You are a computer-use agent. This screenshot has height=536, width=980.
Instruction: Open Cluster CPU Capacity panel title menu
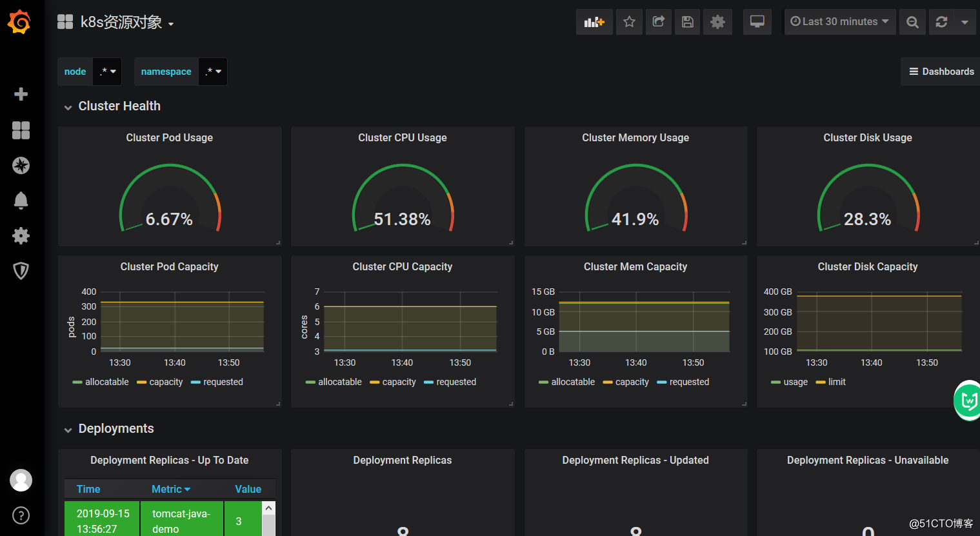[x=403, y=267]
